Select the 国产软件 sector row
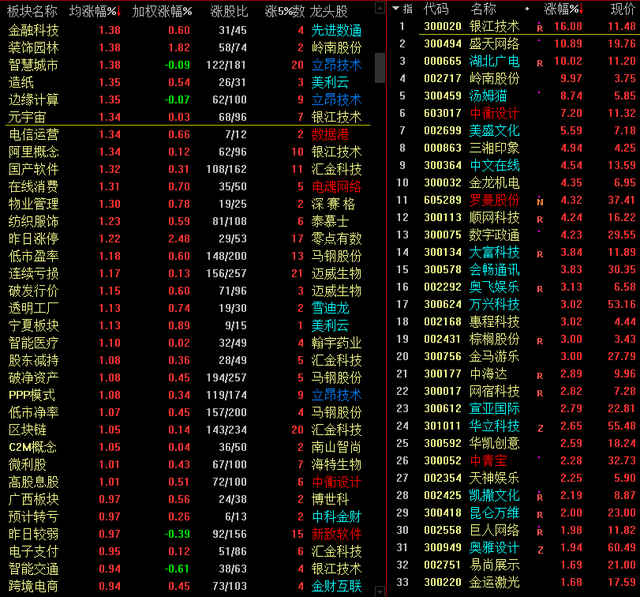640x597 pixels. click(x=188, y=169)
